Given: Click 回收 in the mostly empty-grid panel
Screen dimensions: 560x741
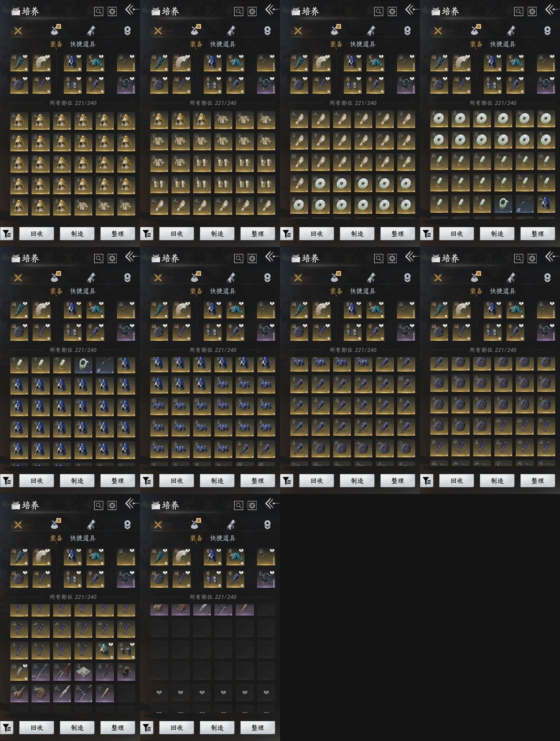Looking at the screenshot, I should [176, 727].
